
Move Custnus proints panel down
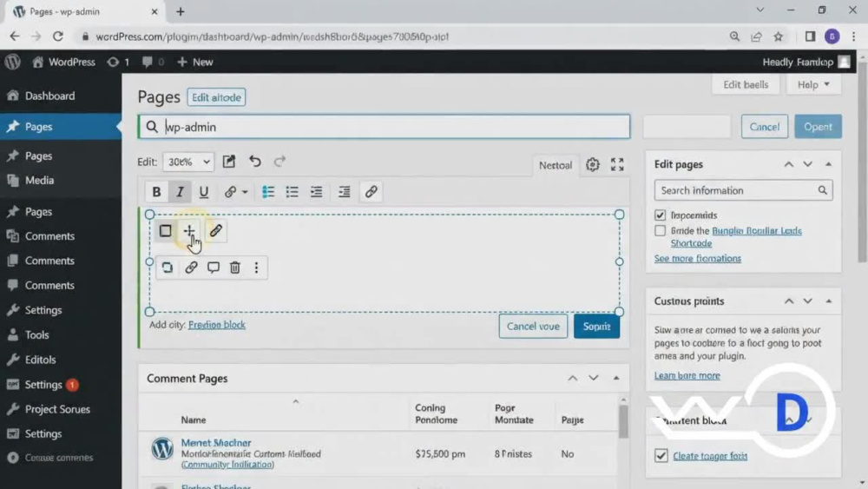[807, 301]
